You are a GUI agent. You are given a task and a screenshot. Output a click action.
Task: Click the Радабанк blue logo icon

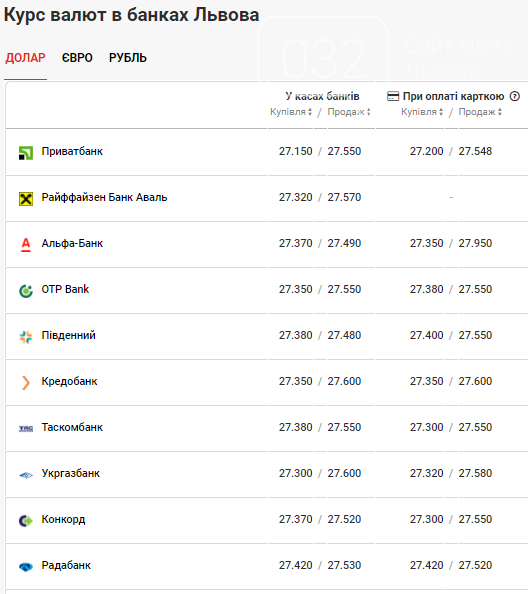click(x=26, y=567)
